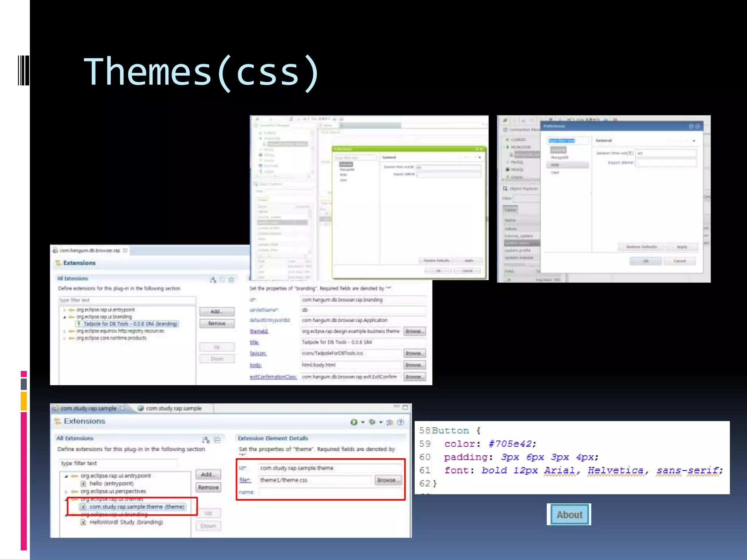Viewport: 747px width, 560px height.
Task: Click Browse beside icons/TadpoleForDBTools.ico
Action: [415, 353]
